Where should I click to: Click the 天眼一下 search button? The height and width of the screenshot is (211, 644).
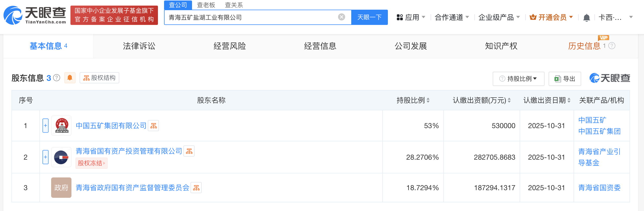tap(369, 17)
